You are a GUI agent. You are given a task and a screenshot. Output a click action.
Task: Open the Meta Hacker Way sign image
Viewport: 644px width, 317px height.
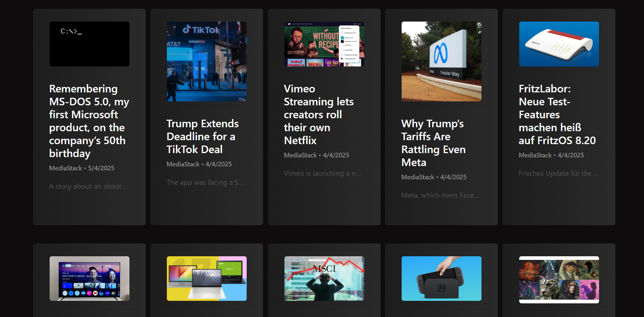(x=442, y=61)
